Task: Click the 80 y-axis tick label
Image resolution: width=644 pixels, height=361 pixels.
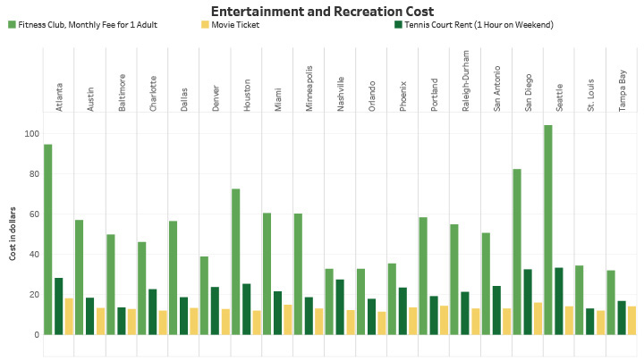Action: pyautogui.click(x=34, y=174)
